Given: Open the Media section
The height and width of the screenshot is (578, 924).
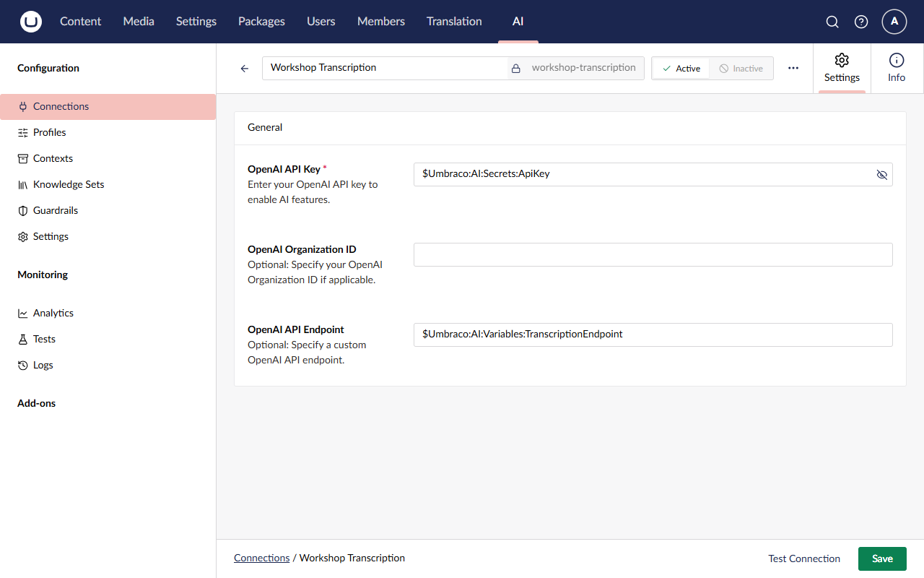Looking at the screenshot, I should coord(139,22).
